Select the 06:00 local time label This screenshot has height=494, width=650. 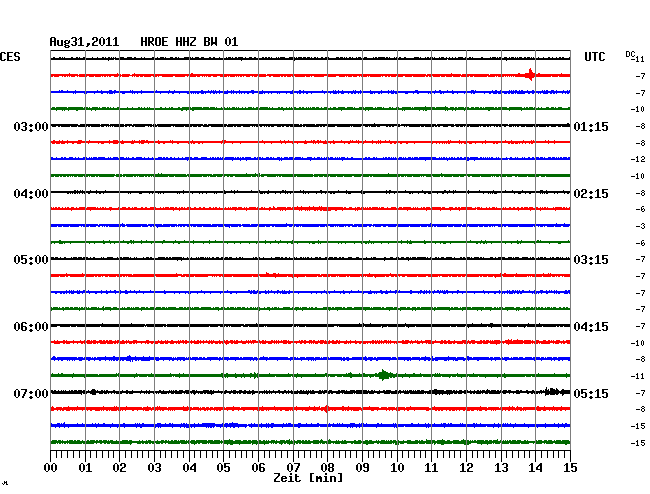[31, 327]
